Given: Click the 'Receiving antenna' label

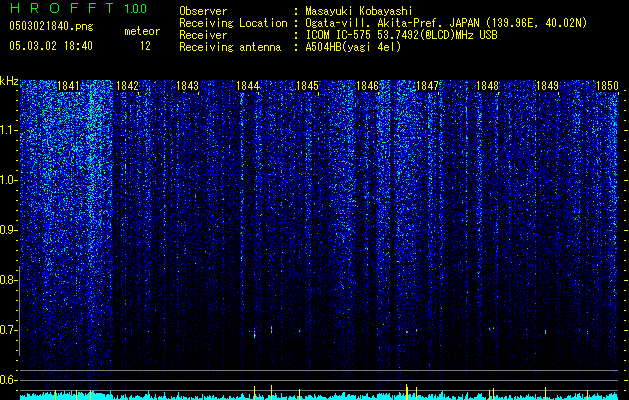Looking at the screenshot, I should [230, 47].
